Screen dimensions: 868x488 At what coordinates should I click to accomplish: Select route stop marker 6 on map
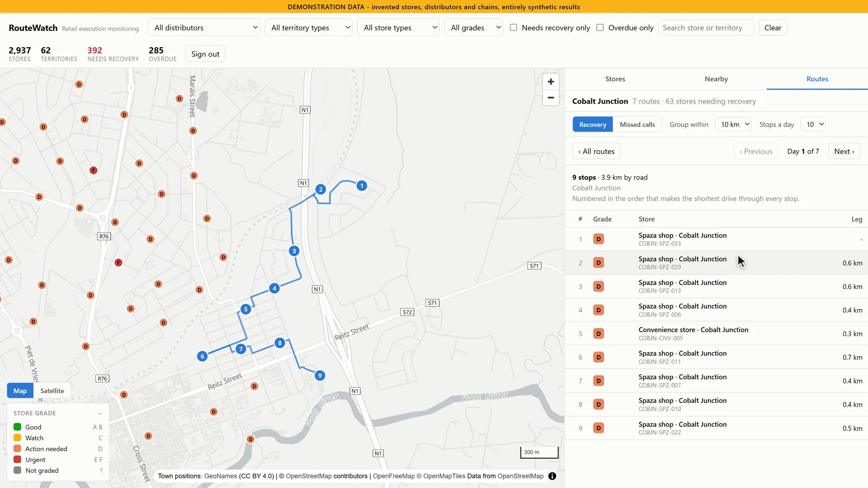pos(202,356)
